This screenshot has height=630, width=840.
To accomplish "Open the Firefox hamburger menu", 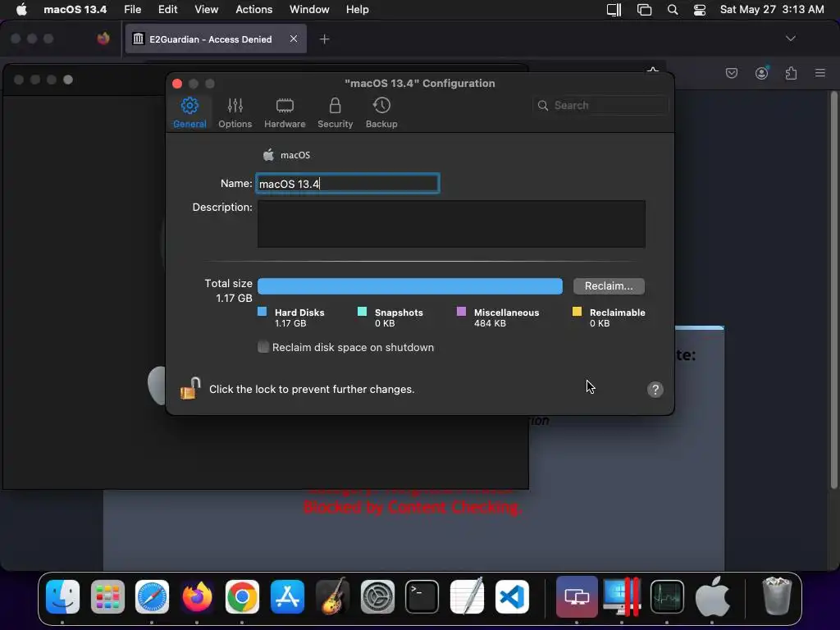I will tap(819, 73).
